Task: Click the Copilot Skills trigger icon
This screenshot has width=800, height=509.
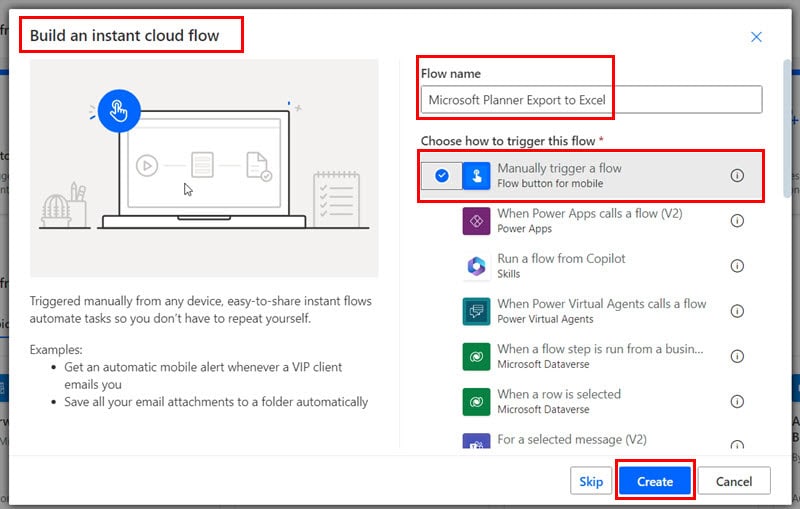Action: click(x=476, y=266)
